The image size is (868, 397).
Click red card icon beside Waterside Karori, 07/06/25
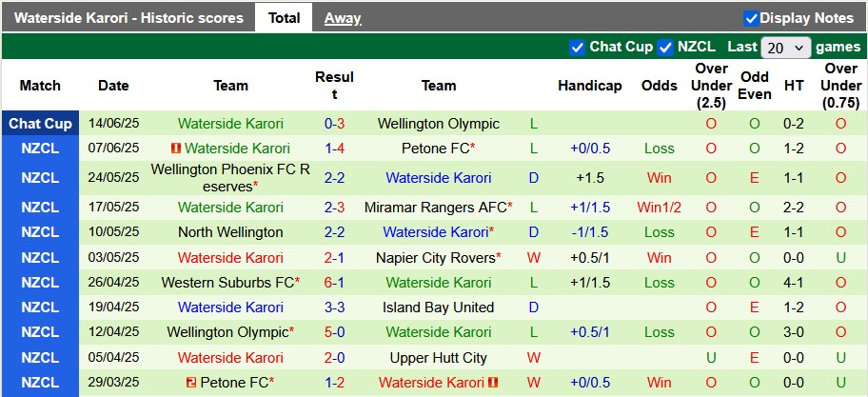(x=176, y=149)
